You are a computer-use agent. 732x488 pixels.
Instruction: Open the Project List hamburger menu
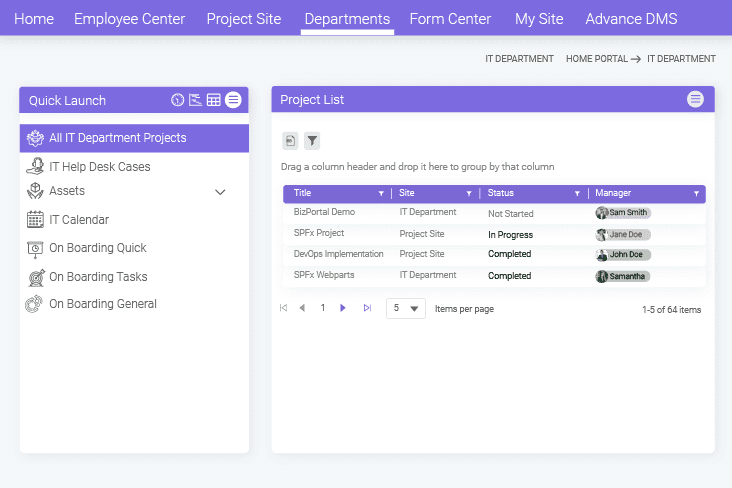click(695, 99)
